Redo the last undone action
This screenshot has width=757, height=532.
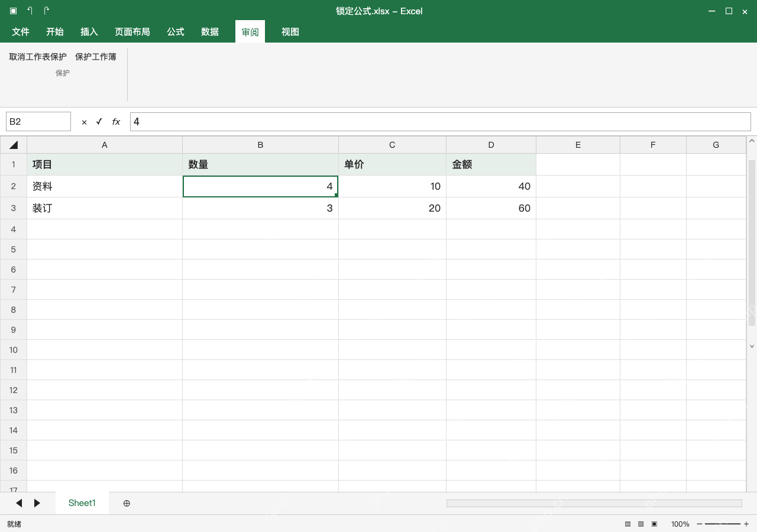[x=47, y=11]
